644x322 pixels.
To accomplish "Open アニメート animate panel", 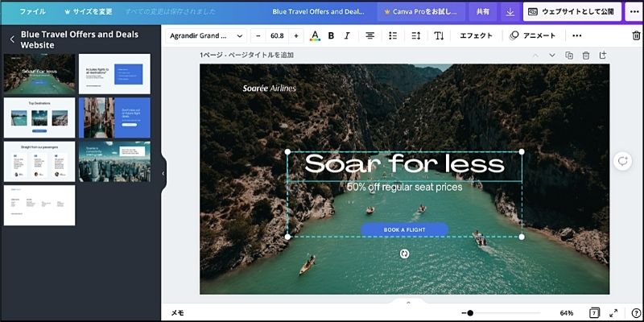I will (533, 35).
